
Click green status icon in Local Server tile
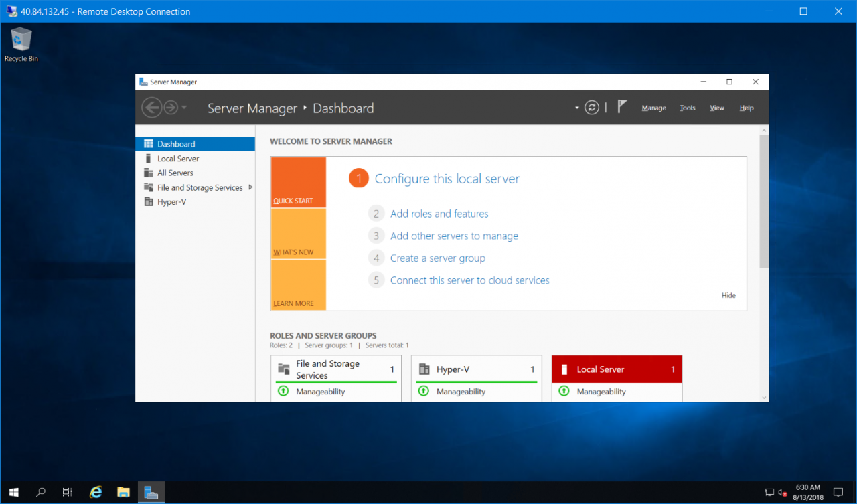[x=564, y=391]
